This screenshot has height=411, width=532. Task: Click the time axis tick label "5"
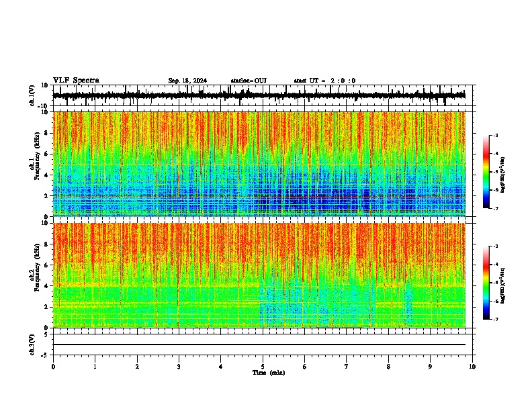(x=263, y=367)
